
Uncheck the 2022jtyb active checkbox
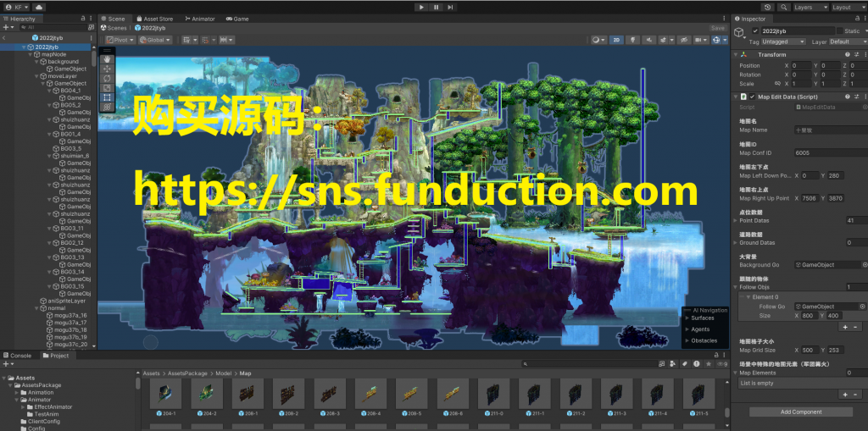pyautogui.click(x=755, y=31)
